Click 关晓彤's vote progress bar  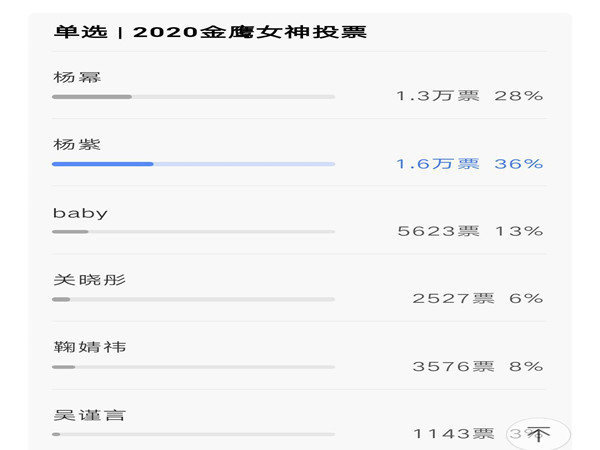pyautogui.click(x=194, y=299)
